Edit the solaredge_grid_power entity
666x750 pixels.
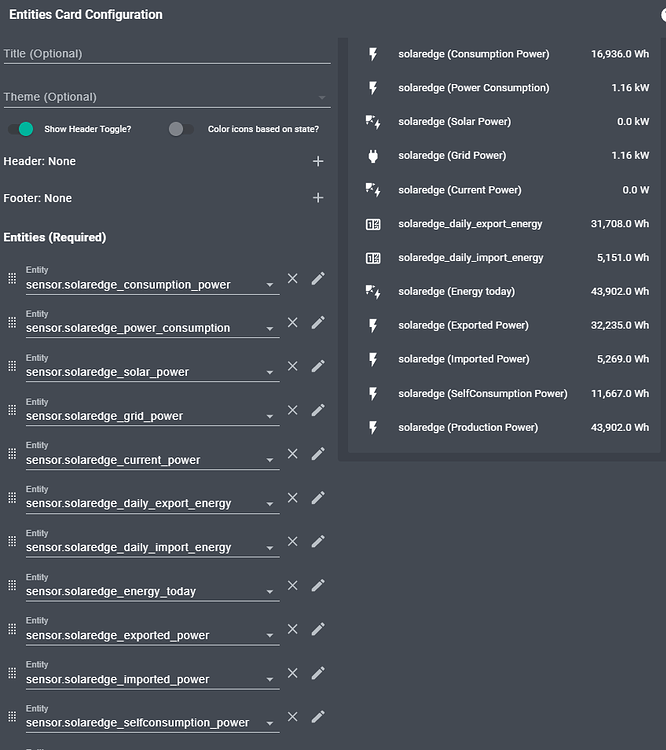[x=318, y=410]
